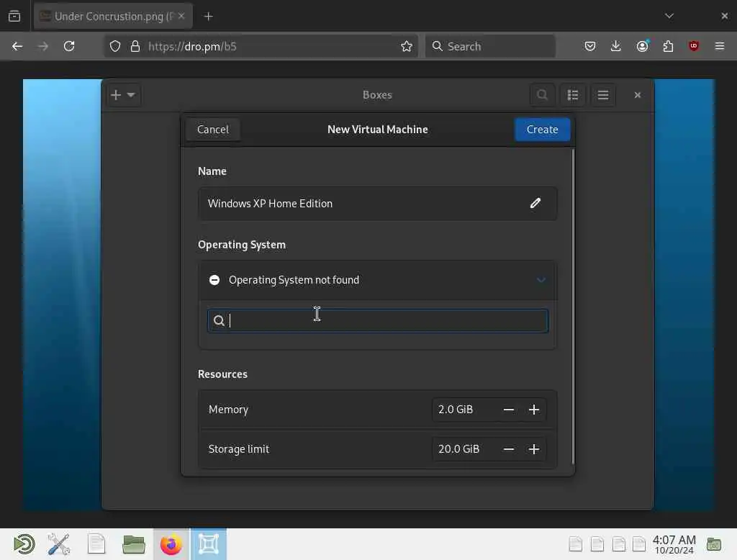The height and width of the screenshot is (560, 737).
Task: Increase Memory with plus button
Action: coord(533,410)
